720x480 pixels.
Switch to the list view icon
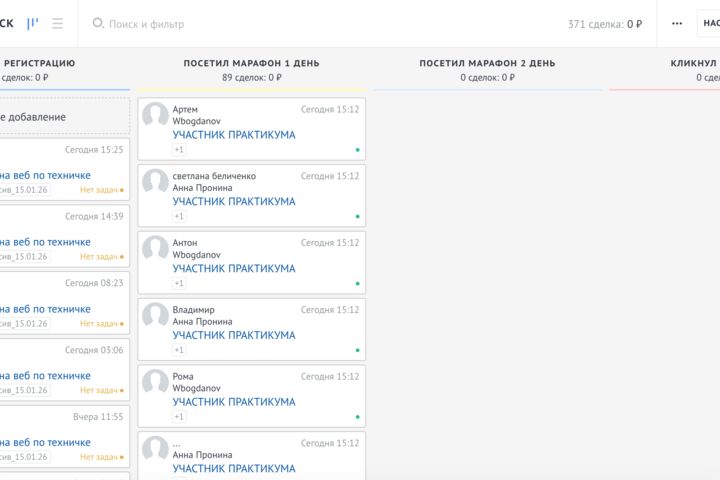click(x=57, y=23)
